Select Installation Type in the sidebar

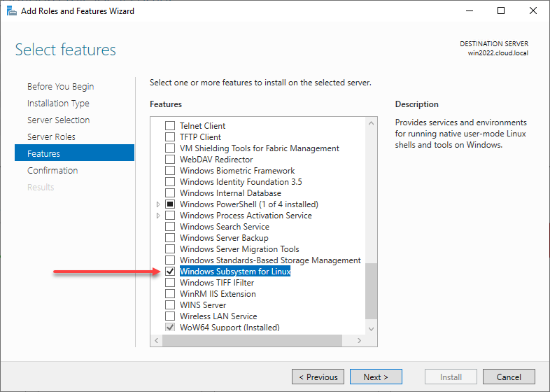pos(58,103)
